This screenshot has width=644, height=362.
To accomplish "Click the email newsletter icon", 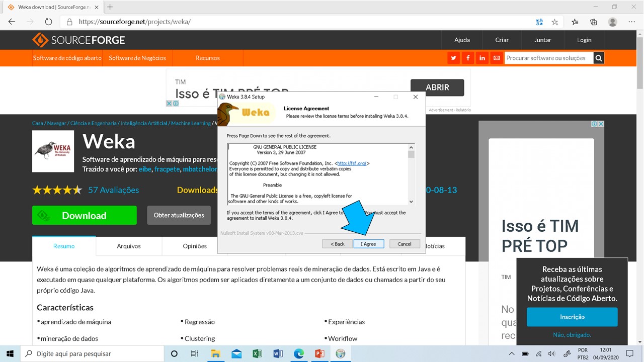I will click(497, 58).
